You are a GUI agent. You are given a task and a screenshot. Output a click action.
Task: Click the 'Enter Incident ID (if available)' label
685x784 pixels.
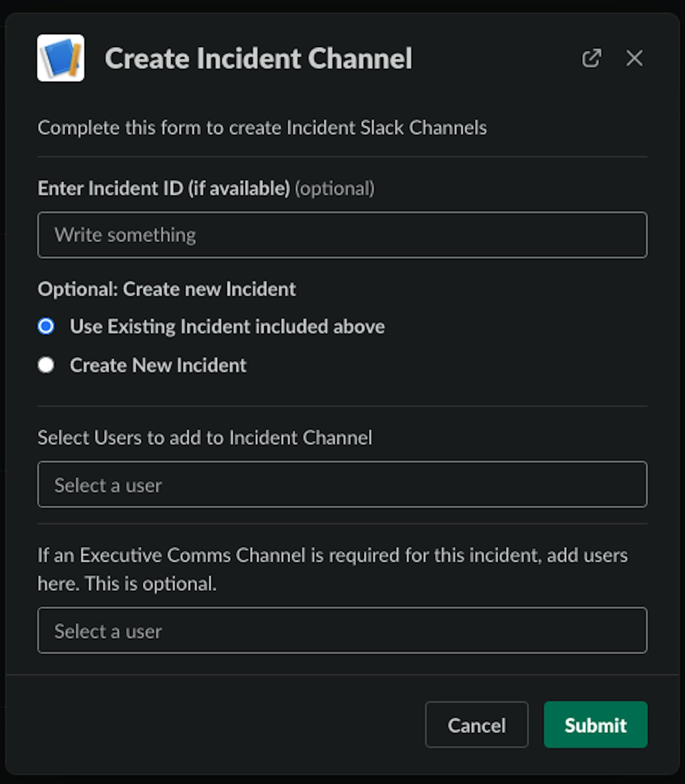tap(163, 188)
